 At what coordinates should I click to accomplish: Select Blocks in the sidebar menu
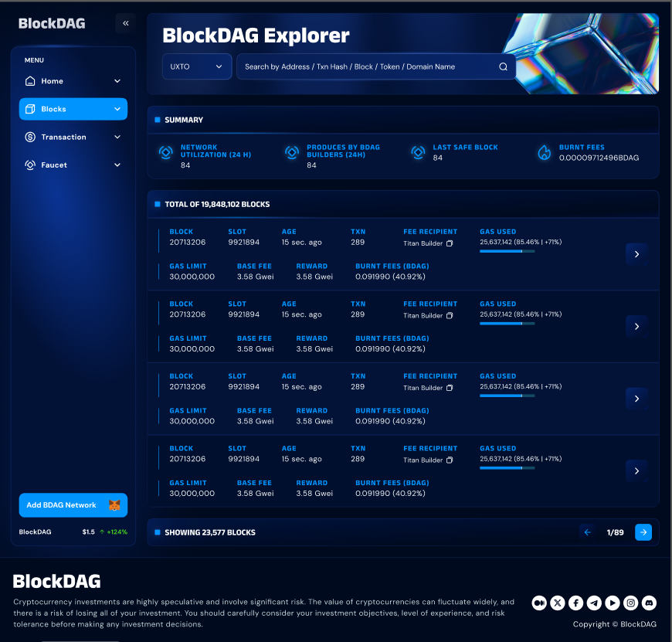(73, 109)
